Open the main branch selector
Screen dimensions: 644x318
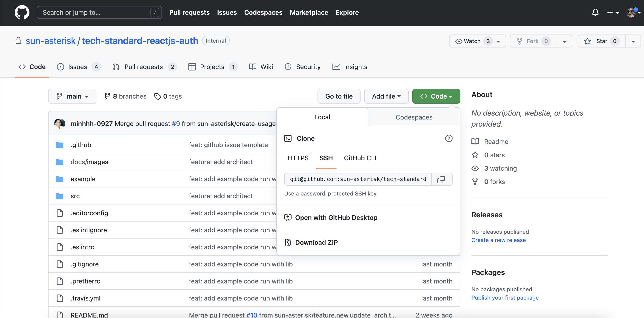pyautogui.click(x=72, y=96)
